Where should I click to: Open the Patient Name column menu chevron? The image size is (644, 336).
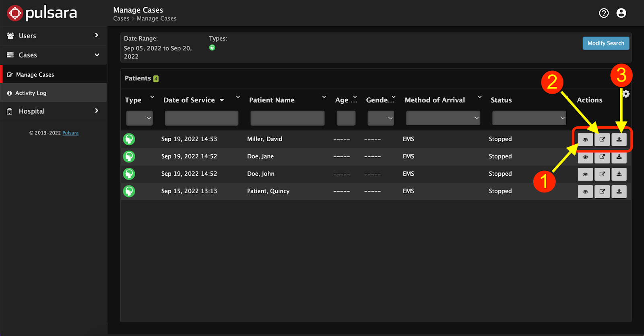324,97
